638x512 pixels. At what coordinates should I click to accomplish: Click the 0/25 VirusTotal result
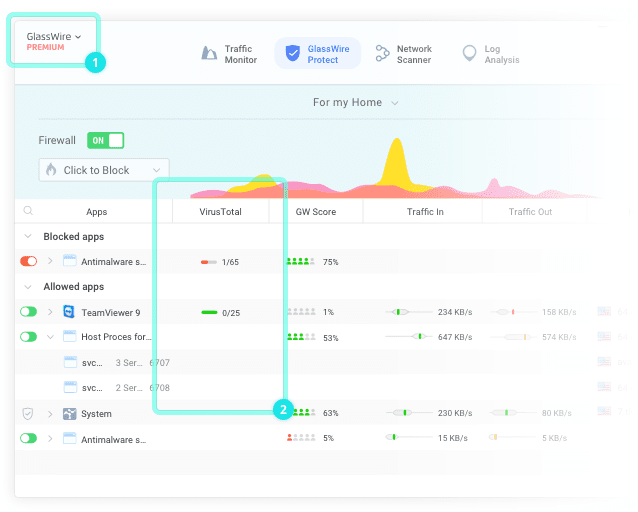coord(221,313)
